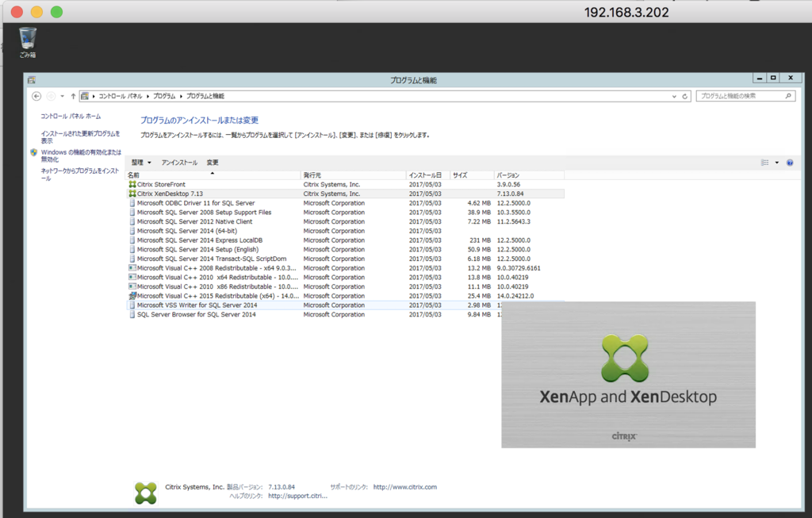The image size is (812, 518).
Task: Click the XenApp and XenDesktop splash screen
Action: point(628,375)
